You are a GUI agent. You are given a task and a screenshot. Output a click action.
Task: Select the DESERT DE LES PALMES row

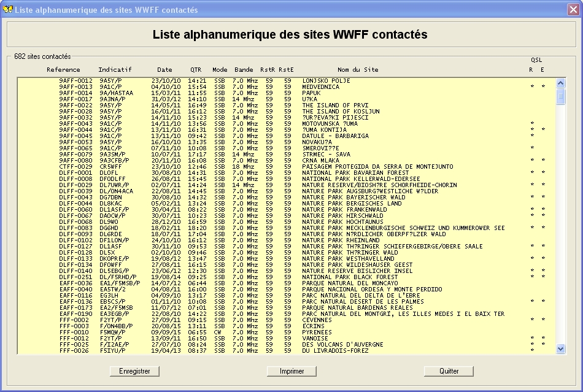pyautogui.click(x=287, y=301)
